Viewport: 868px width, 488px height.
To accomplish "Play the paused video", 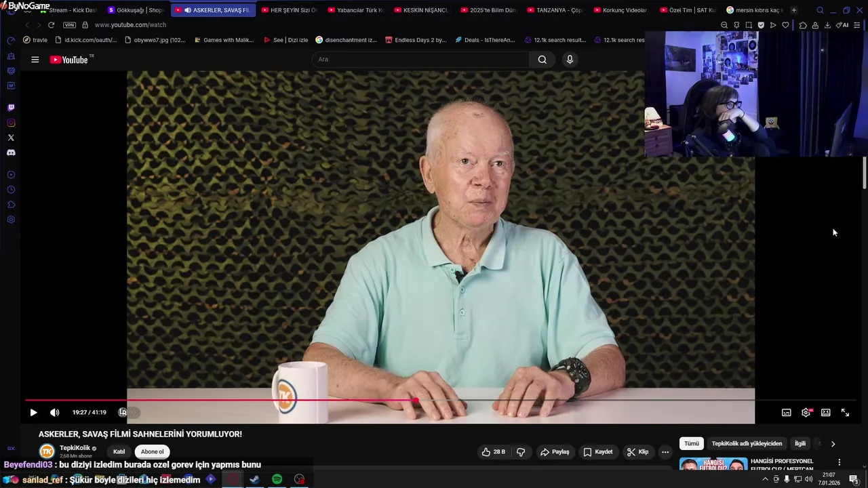I will (x=33, y=412).
